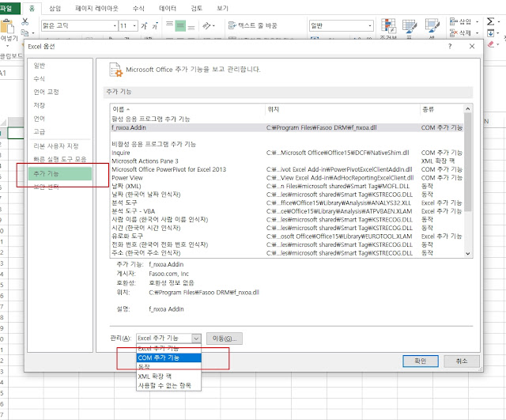Open 빠른 실행 도구 모음 in sidebar
The width and height of the screenshot is (506, 420).
pos(60,159)
